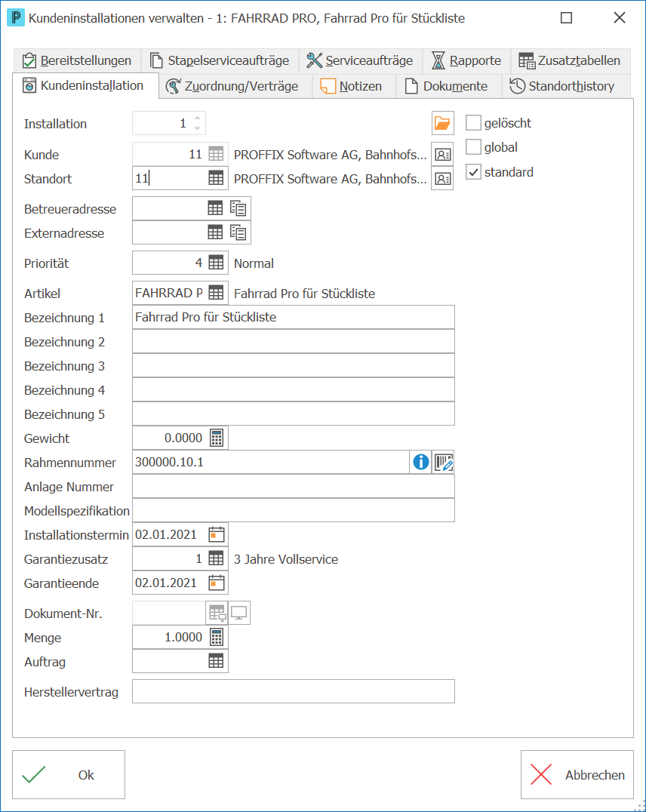Screen dimensions: 646x812
Task: Decrease the Installation number with the down arrow
Action: point(198,128)
